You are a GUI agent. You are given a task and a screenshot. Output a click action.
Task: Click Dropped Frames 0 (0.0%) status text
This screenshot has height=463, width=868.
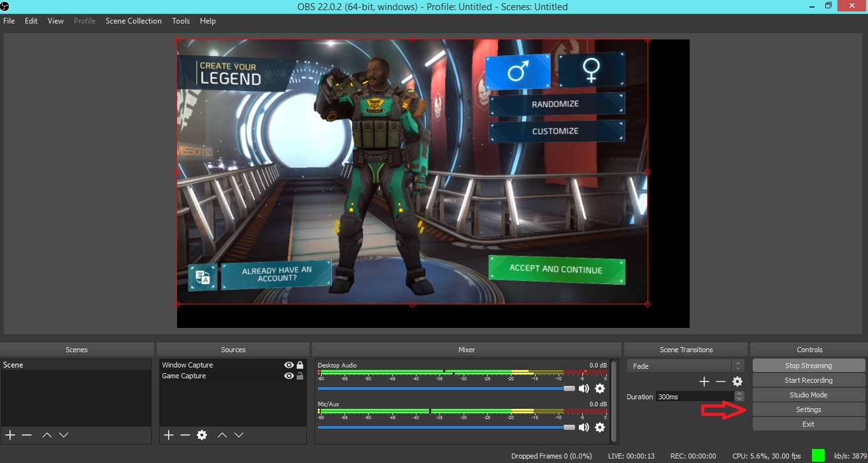pyautogui.click(x=551, y=456)
